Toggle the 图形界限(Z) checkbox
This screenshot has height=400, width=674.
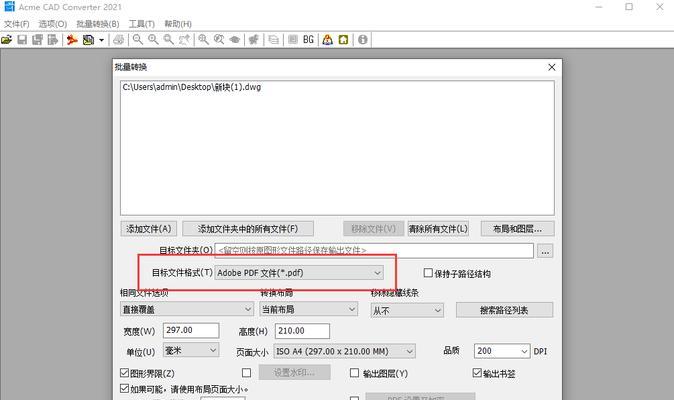[x=125, y=373]
